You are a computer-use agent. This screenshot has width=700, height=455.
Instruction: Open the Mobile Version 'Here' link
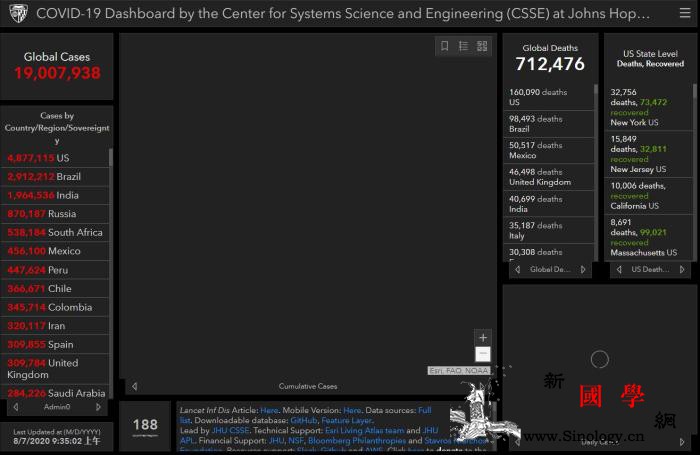coord(352,410)
